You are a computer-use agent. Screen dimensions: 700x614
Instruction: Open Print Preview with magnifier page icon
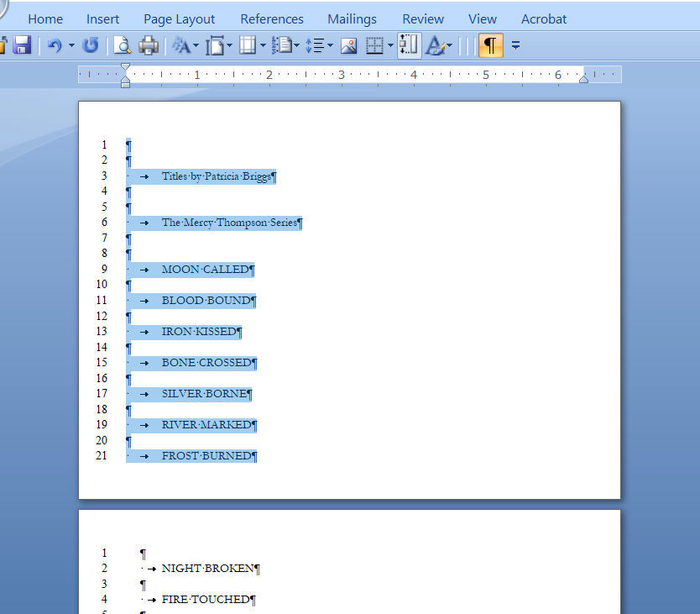122,45
